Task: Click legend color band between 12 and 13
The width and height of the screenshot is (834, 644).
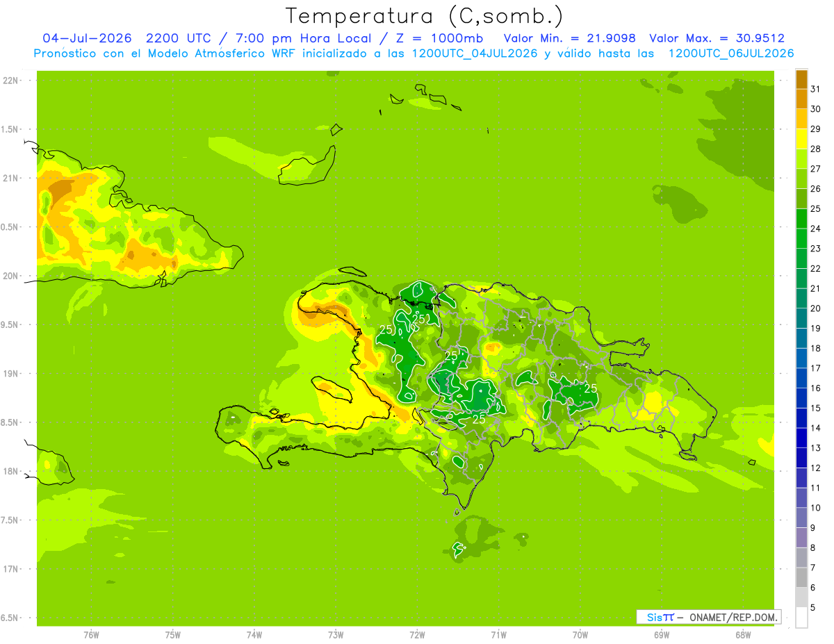Action: (x=801, y=459)
